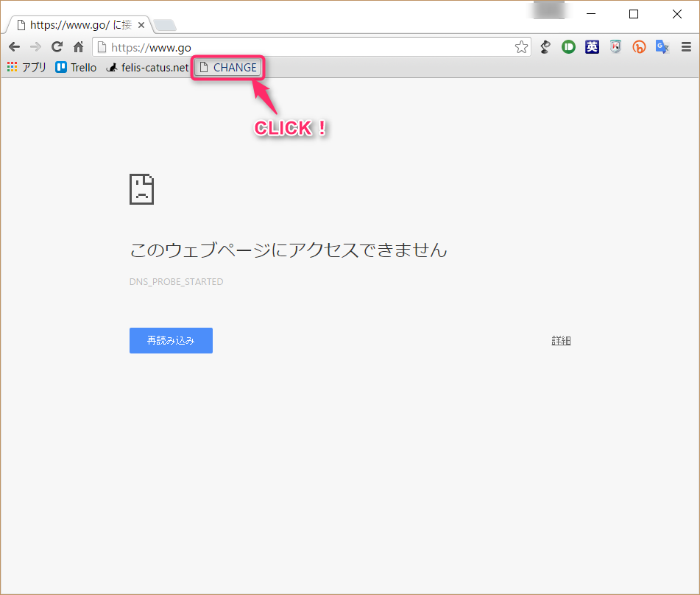Open the Chrome apps grid icon
This screenshot has height=595, width=700.
12,67
